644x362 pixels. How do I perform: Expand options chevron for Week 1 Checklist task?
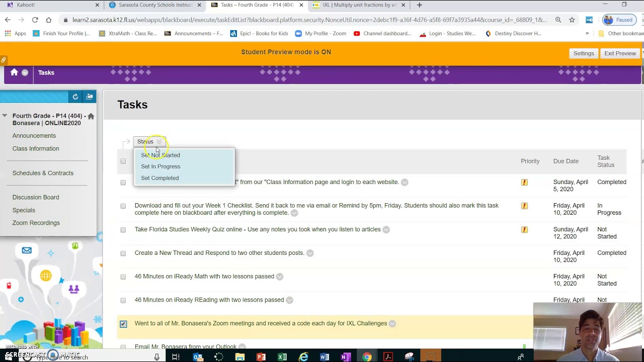click(x=294, y=213)
